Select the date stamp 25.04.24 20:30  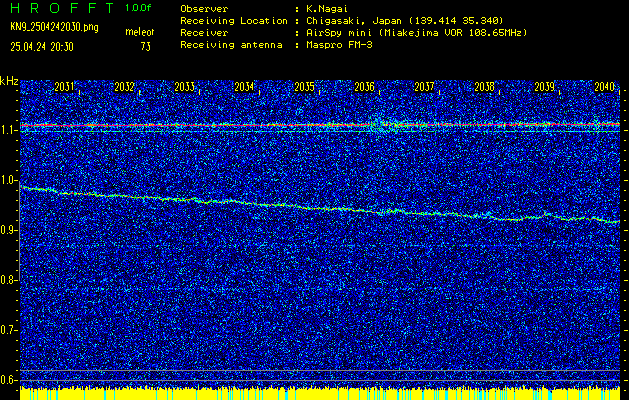42,47
